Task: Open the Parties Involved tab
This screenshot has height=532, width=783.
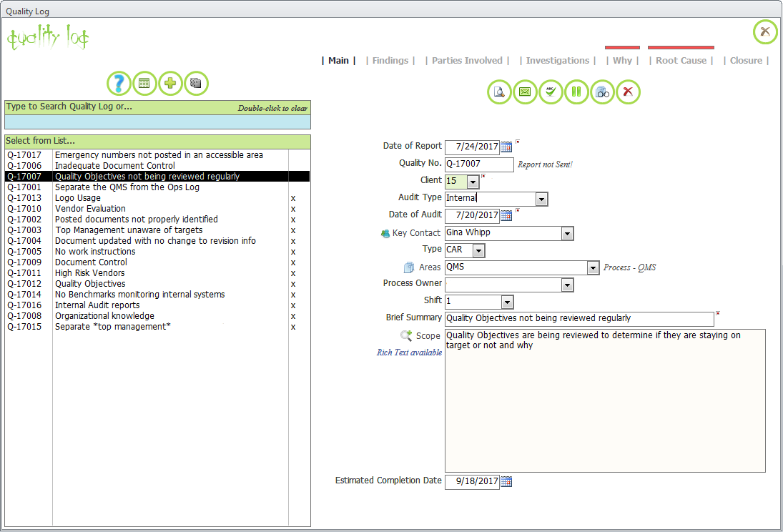Action: point(468,61)
